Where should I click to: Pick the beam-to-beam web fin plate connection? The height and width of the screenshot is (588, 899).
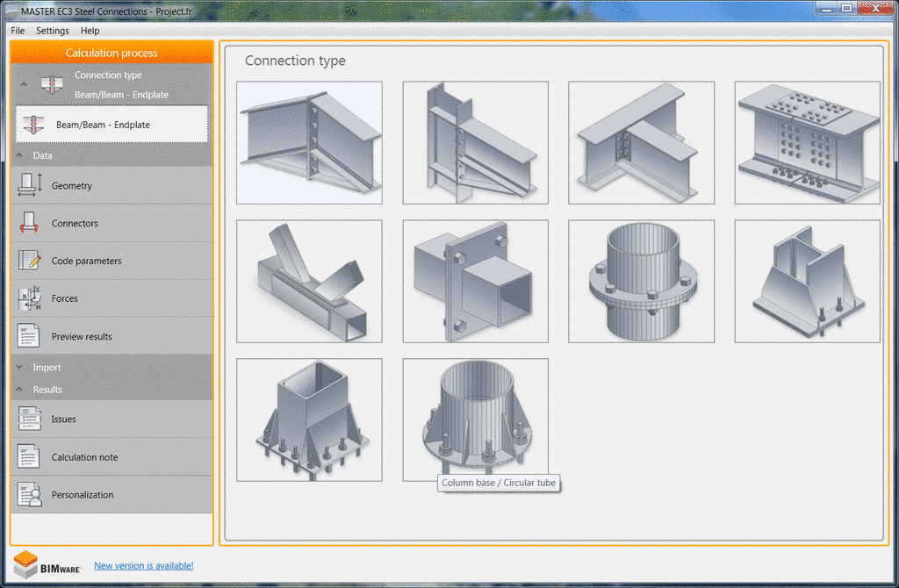[x=641, y=143]
